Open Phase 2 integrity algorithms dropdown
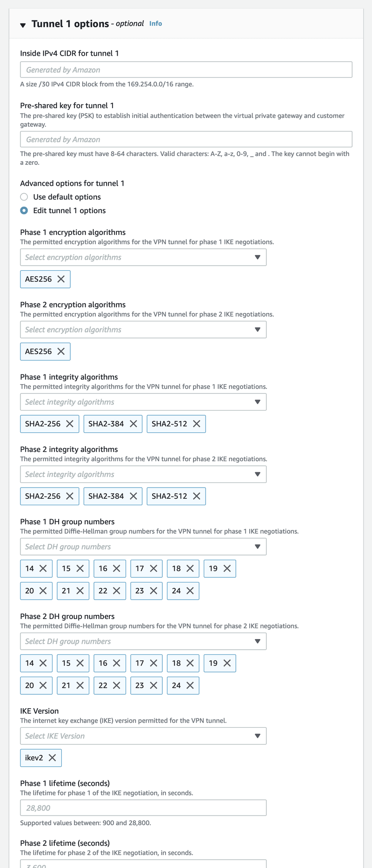The image size is (372, 868). 143,474
